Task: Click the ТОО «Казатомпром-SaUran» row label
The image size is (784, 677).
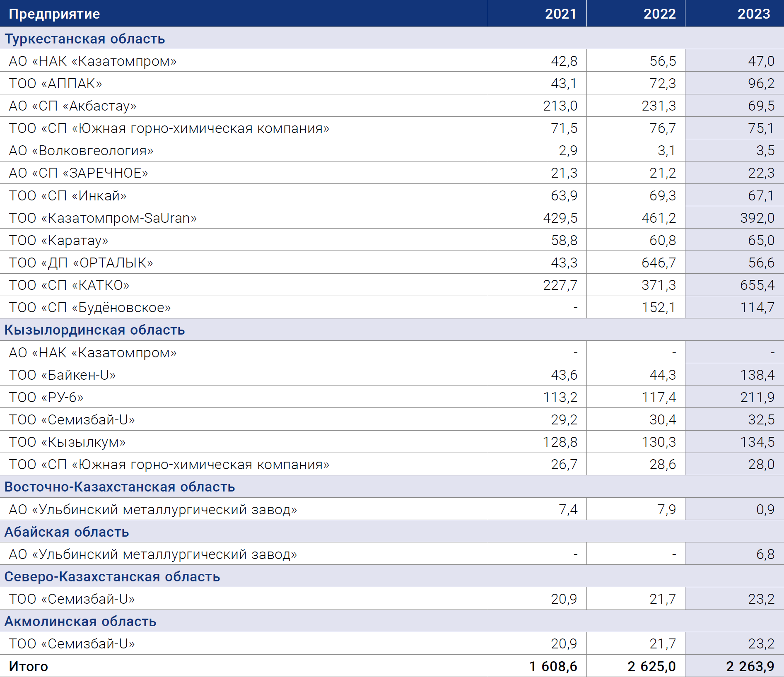Action: coord(103,218)
